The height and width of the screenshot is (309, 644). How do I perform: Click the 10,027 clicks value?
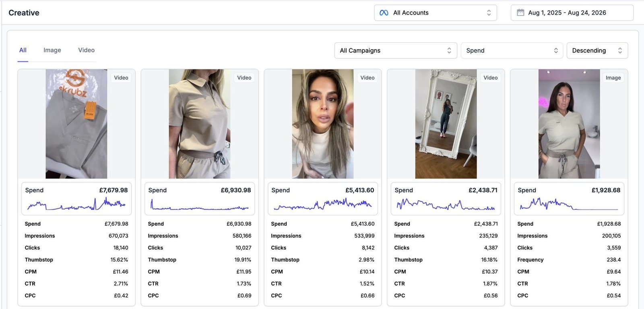click(244, 248)
